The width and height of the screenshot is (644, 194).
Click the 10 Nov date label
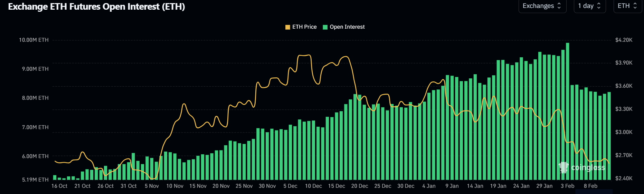[x=175, y=186]
